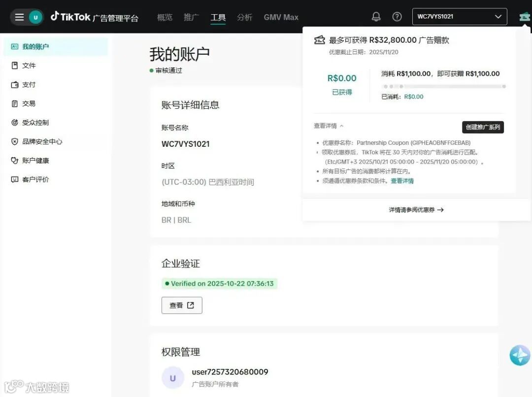This screenshot has height=397, width=532.
Task: Click the 创建推广系列 button
Action: (x=483, y=127)
